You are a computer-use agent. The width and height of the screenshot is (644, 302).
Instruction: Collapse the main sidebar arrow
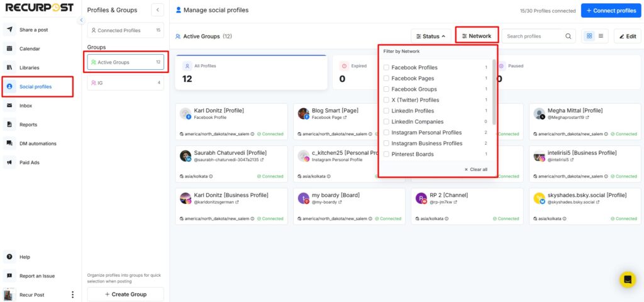tap(81, 20)
